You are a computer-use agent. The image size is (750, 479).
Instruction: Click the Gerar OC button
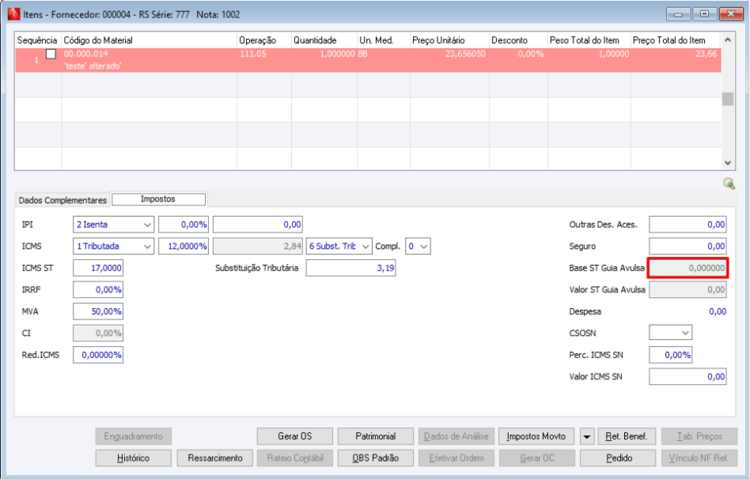pyautogui.click(x=537, y=458)
